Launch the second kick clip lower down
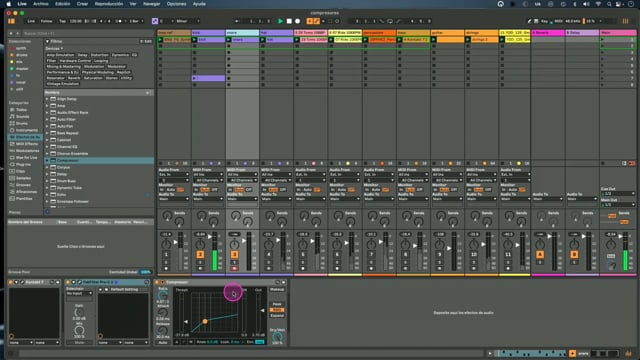640x360 pixels. point(195,78)
